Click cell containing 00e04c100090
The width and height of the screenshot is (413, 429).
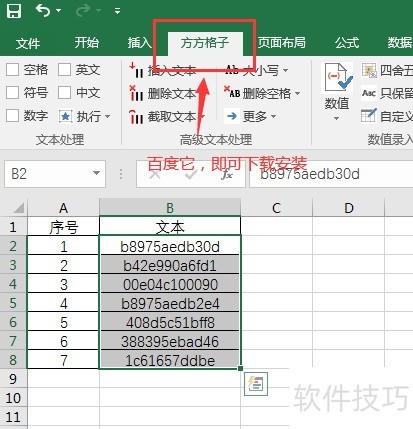tap(170, 284)
